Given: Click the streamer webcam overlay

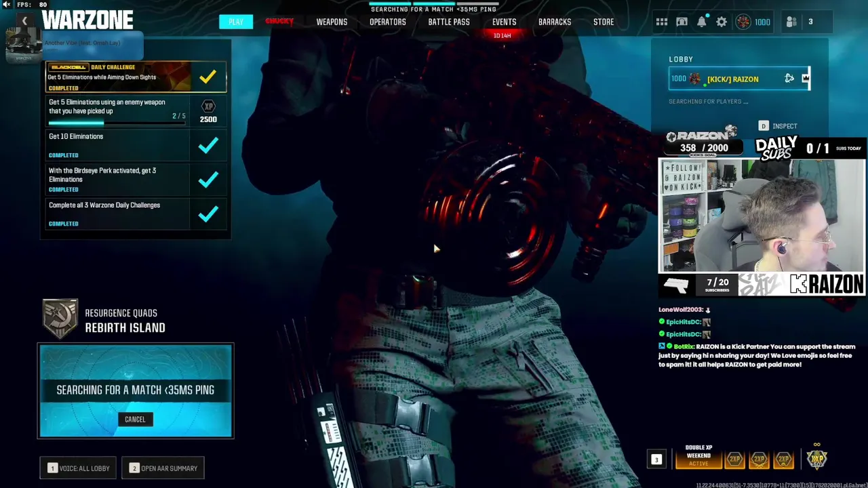Looking at the screenshot, I should 762,216.
